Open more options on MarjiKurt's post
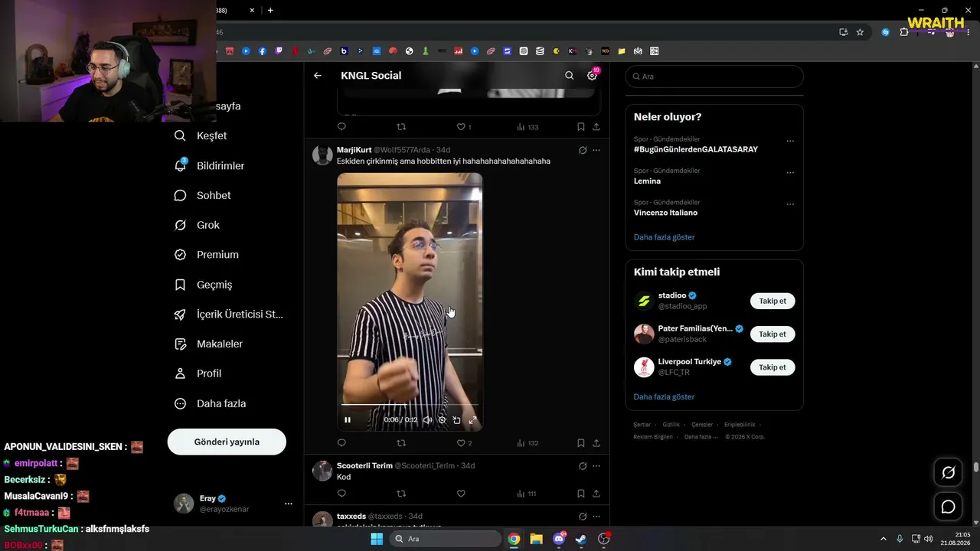The width and height of the screenshot is (980, 551). tap(596, 150)
